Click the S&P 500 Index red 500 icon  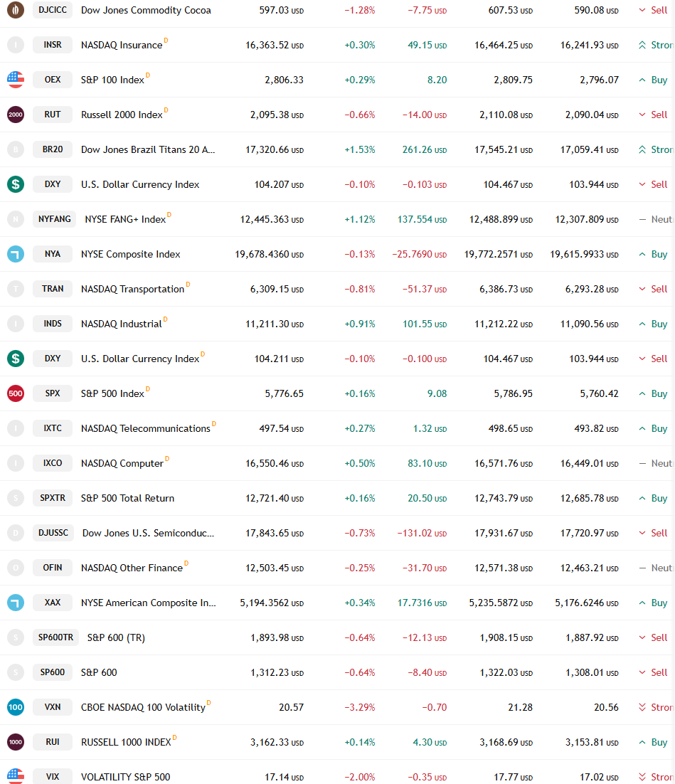coord(16,393)
